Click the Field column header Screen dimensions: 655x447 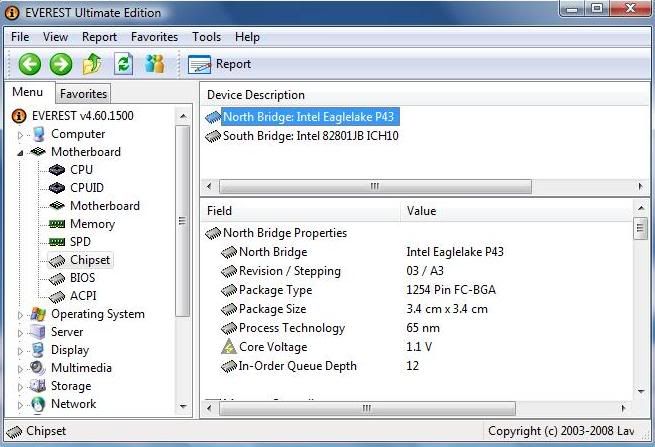(300, 211)
